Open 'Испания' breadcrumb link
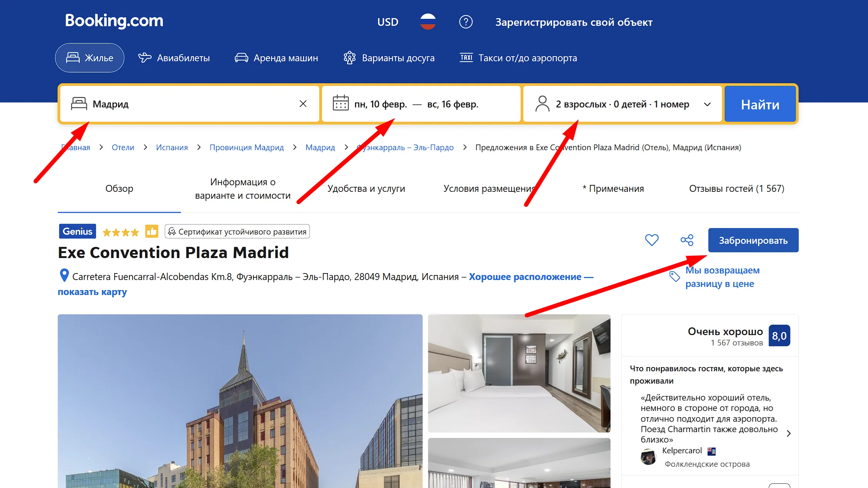Screen dimensions: 868x488 click(x=172, y=147)
